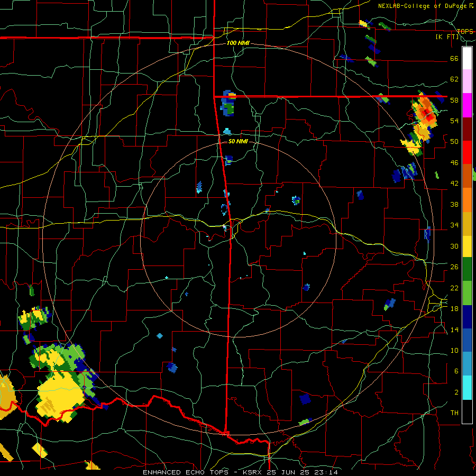Click the blue-green echo cell below the '100 NMI' label
The width and height of the screenshot is (476, 476).
tap(228, 103)
